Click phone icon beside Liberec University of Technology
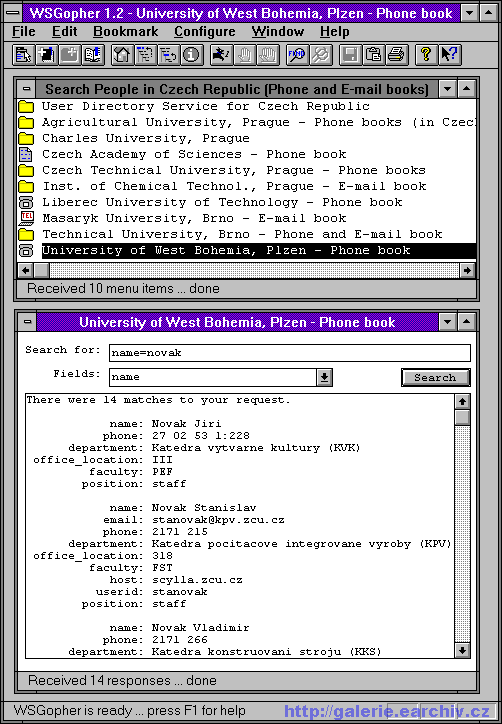 tap(26, 202)
